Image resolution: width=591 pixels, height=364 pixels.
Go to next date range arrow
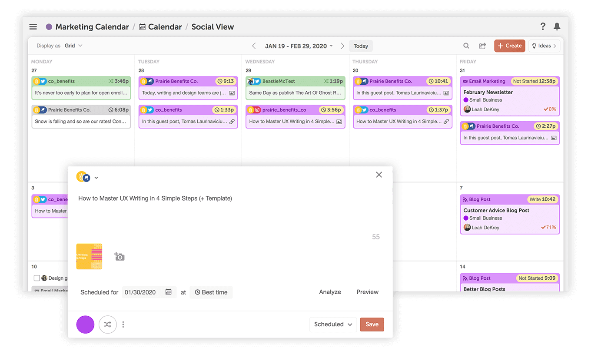tap(342, 46)
